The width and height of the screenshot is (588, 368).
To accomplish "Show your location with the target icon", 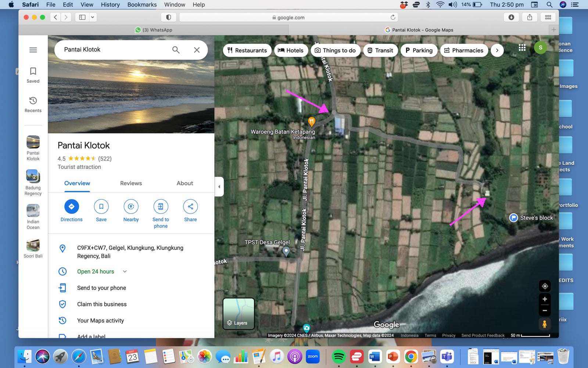I will coord(545,286).
